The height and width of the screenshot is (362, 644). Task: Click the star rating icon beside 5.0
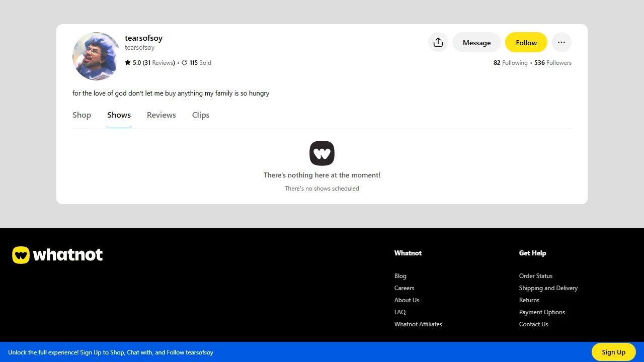[x=128, y=62]
